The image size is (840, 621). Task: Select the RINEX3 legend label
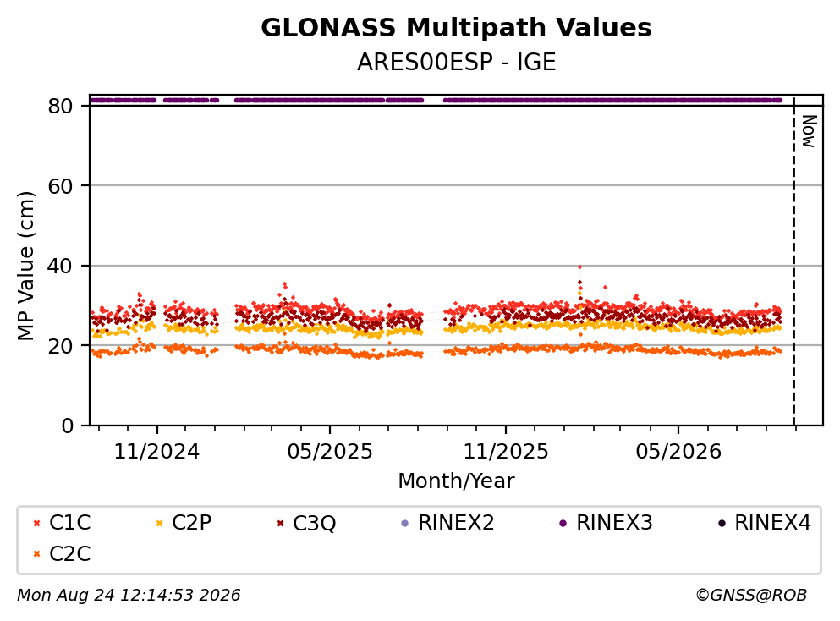tap(614, 523)
